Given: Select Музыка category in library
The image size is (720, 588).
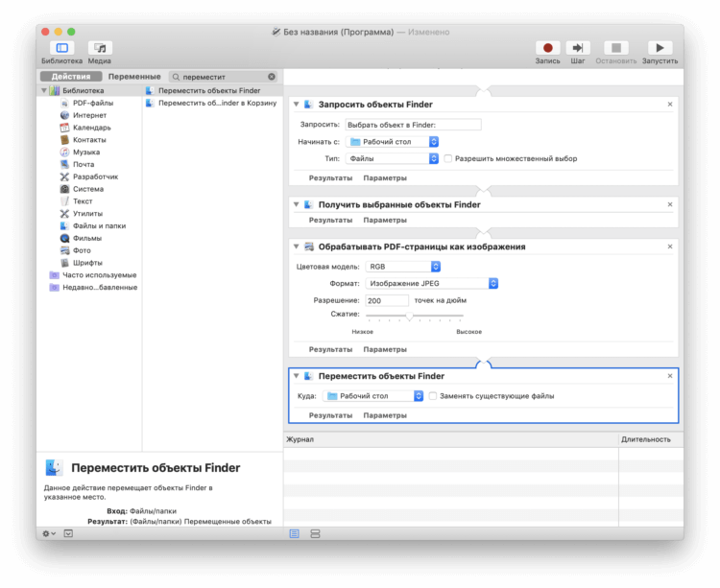Looking at the screenshot, I should (86, 152).
